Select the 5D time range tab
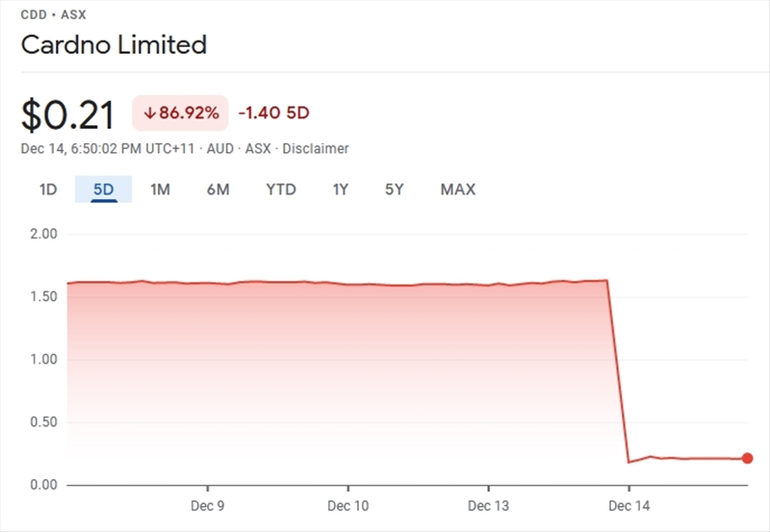Viewport: 770px width, 532px height. tap(103, 190)
